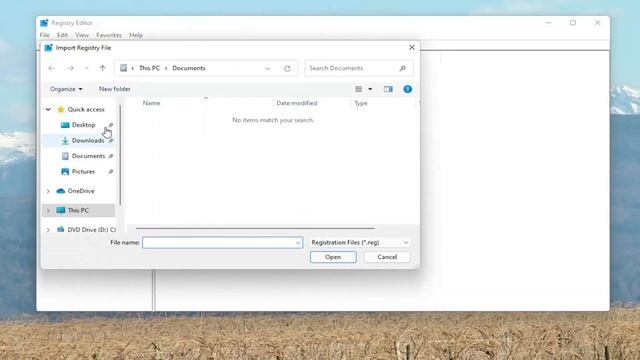This screenshot has height=360, width=640.
Task: Create a New folder
Action: pos(115,89)
